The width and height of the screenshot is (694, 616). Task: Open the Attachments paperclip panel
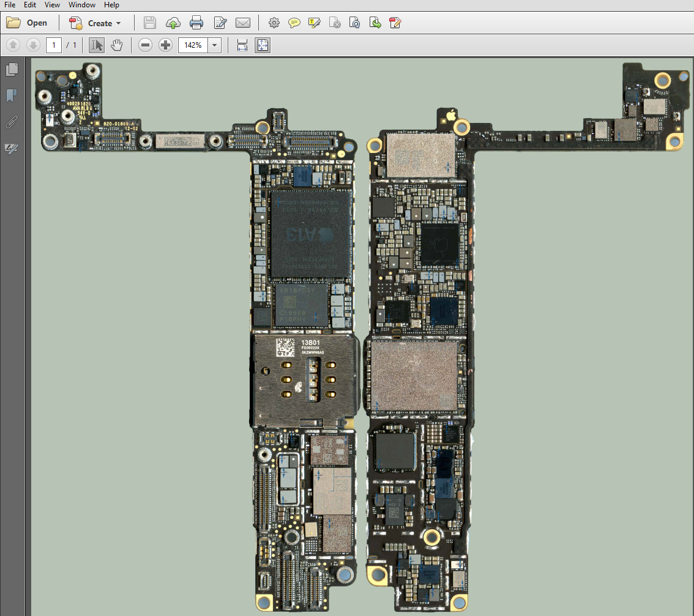click(12, 122)
